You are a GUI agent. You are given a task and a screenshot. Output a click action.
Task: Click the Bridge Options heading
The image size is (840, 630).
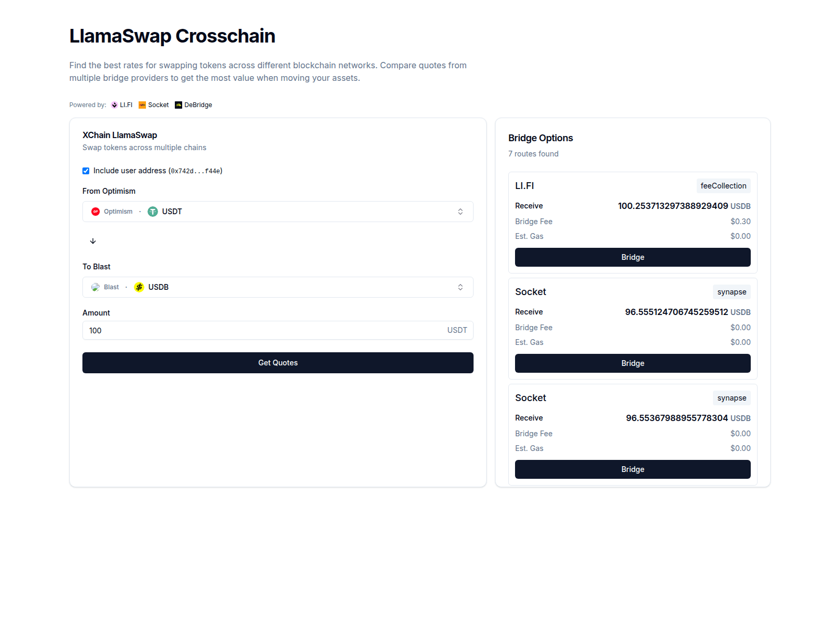[x=541, y=138]
